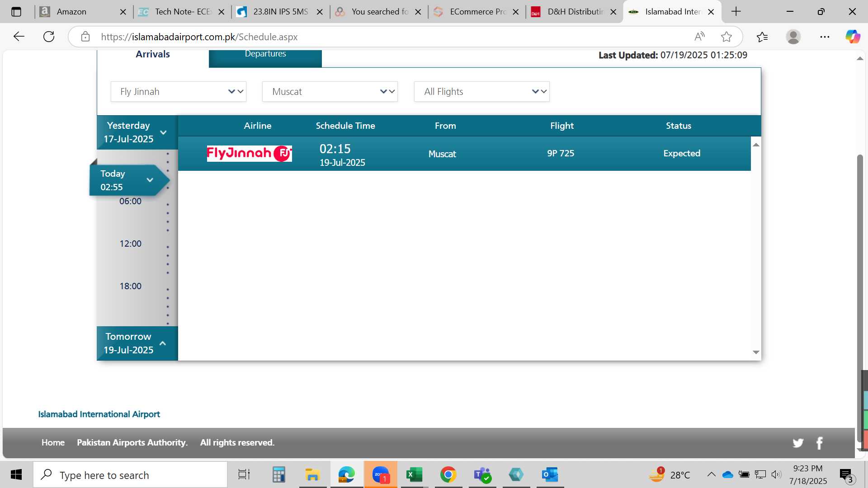Open Edge Settings and more menu
Image resolution: width=868 pixels, height=488 pixels.
pos(825,37)
